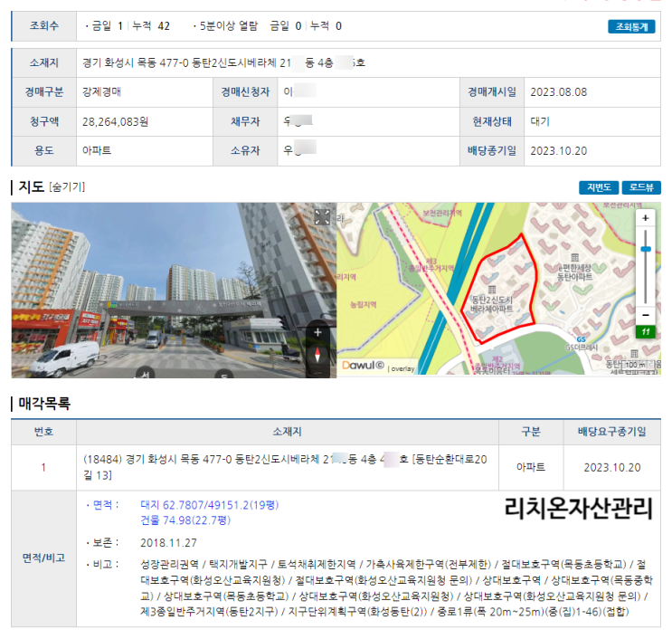
Task: Open 로드뷰 road view
Action: [641, 187]
